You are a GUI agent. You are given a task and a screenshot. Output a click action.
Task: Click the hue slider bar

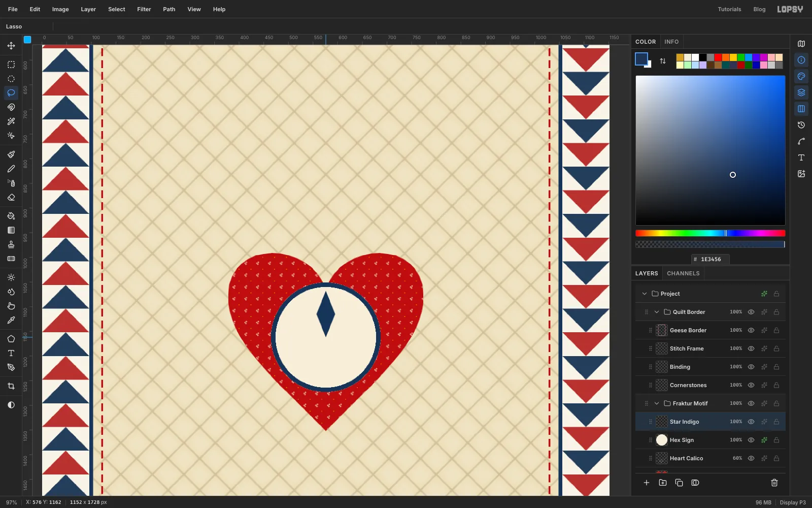710,233
